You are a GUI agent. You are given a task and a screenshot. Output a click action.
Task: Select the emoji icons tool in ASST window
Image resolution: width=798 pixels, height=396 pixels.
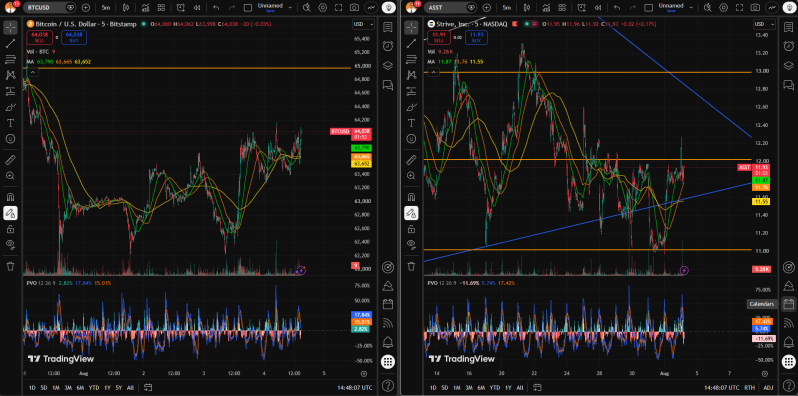pos(411,138)
